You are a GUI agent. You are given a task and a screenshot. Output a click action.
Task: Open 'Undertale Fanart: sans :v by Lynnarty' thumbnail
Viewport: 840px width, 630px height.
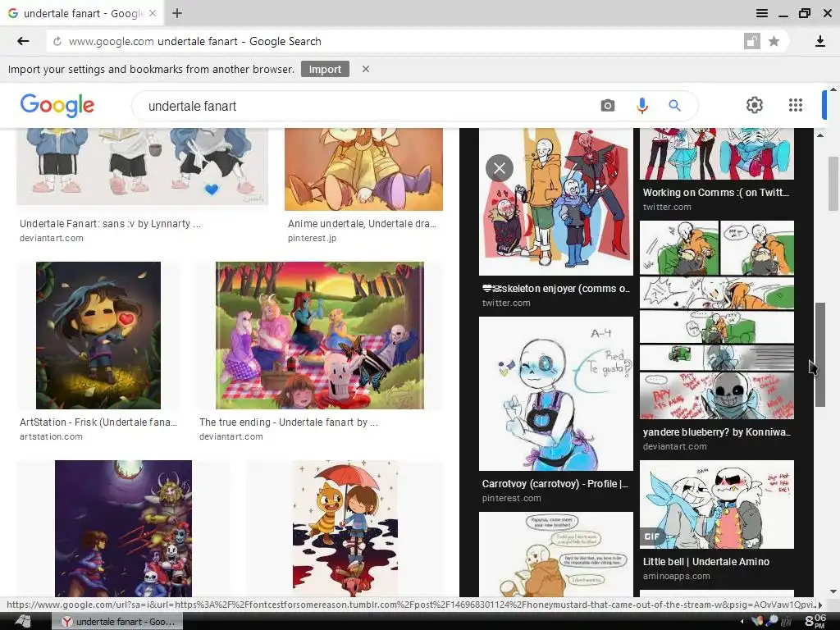(142, 166)
